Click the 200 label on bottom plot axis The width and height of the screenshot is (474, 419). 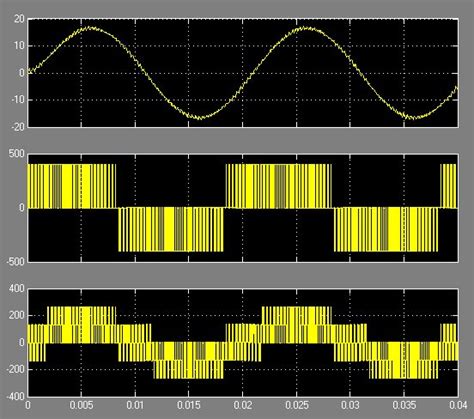click(17, 316)
